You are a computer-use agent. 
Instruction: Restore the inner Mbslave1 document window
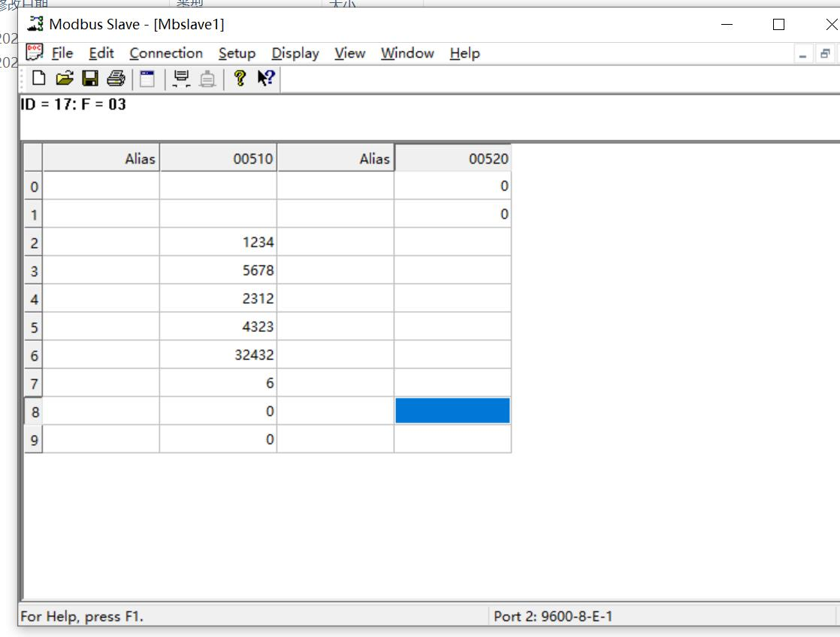point(825,54)
